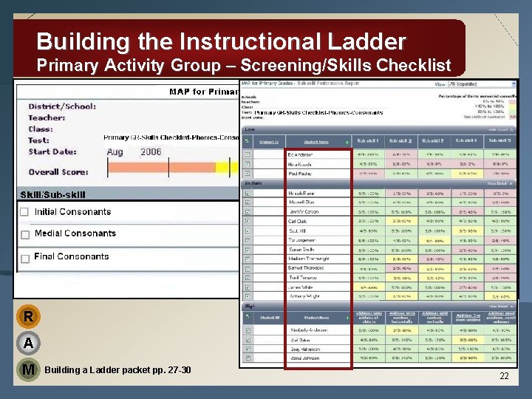Select the Sub-skill 4 column header
Image resolution: width=532 pixels, height=399 pixels.
pos(466,140)
